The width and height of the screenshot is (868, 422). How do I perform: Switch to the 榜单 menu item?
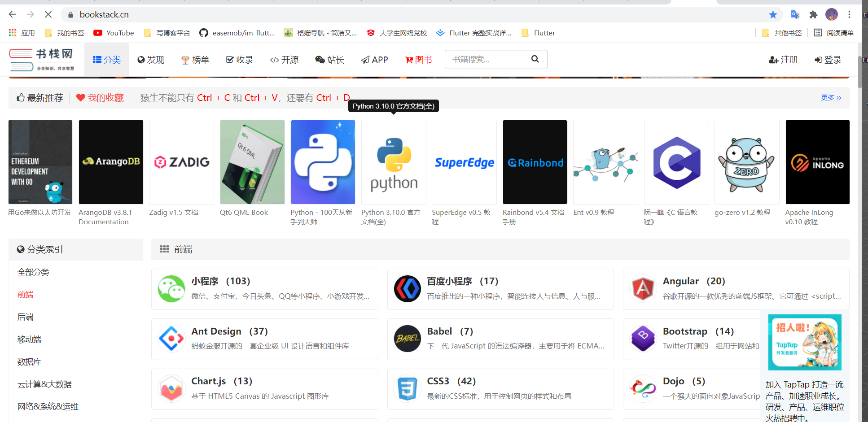[195, 60]
